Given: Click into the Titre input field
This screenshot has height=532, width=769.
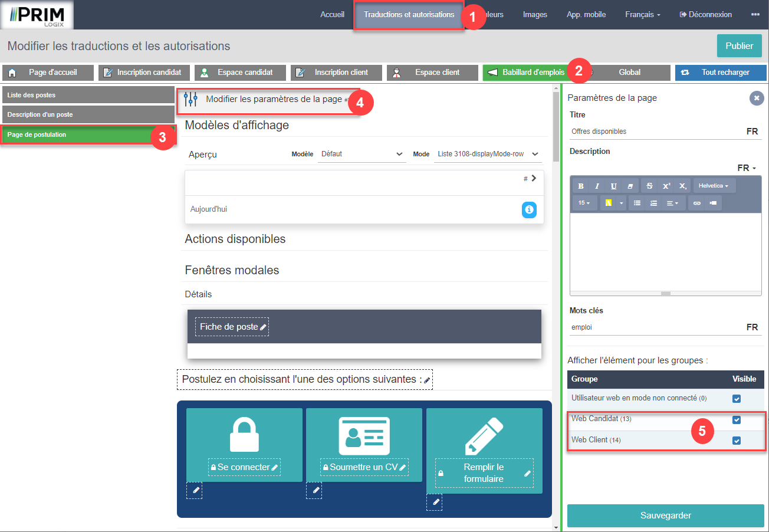Looking at the screenshot, I should pyautogui.click(x=655, y=132).
